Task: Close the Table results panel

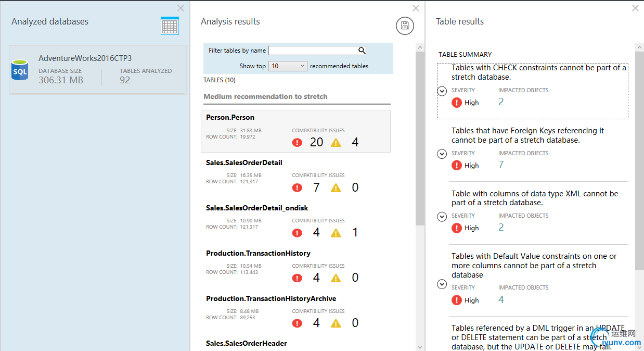Action: pos(635,8)
